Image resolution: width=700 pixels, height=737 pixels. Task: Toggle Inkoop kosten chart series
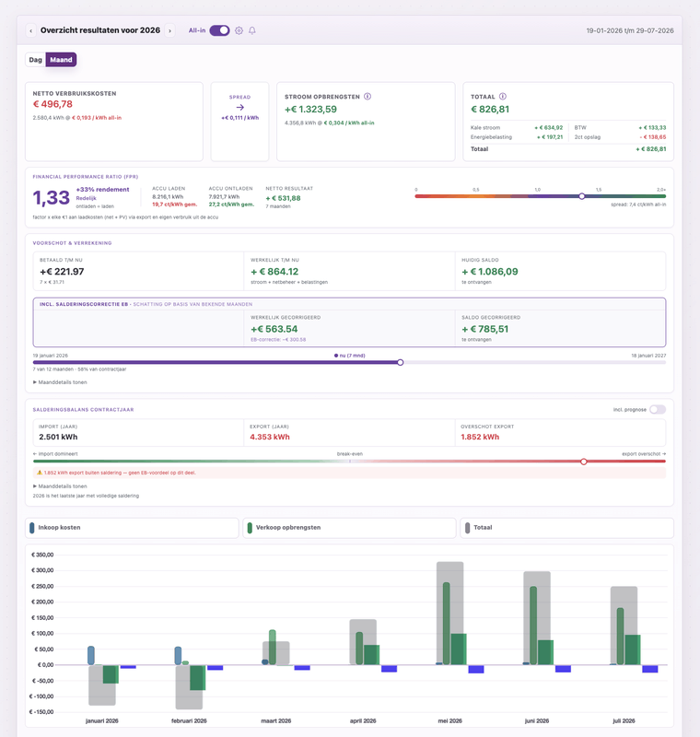tap(132, 528)
